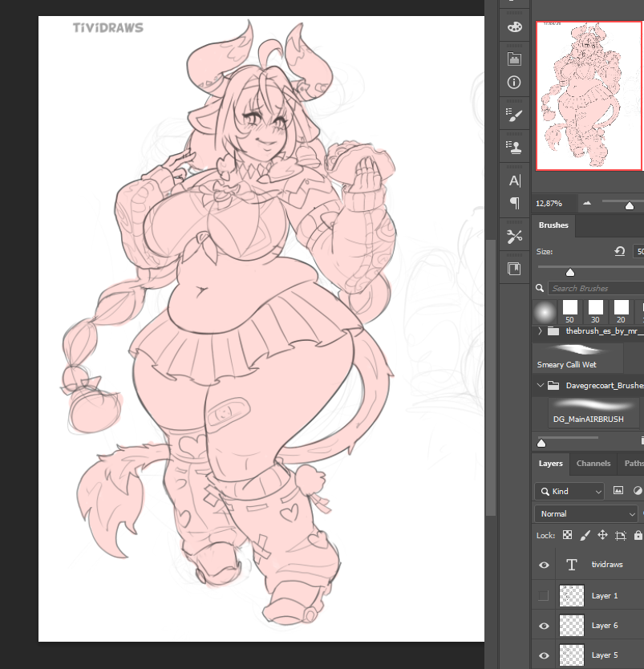Hide Layer 6

[x=544, y=625]
